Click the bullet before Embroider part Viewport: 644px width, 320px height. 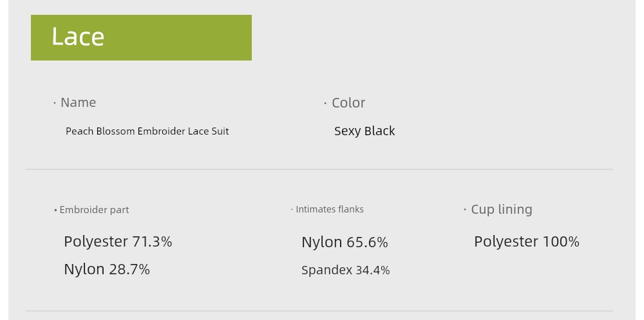coord(55,211)
